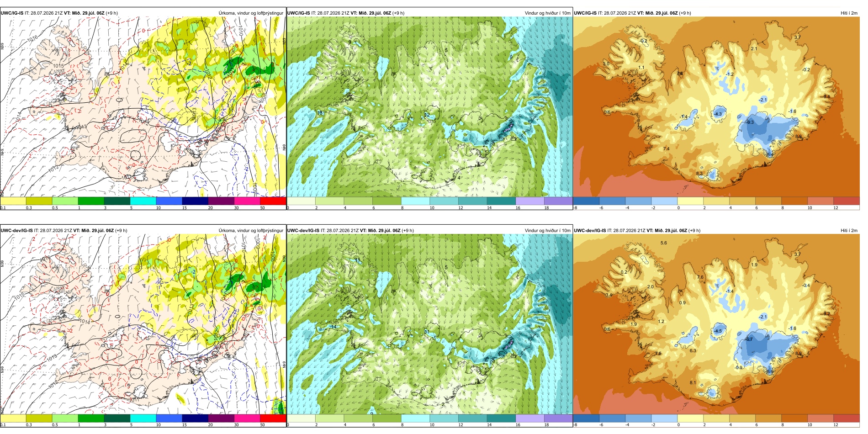Click the '1.1' value on top temperature map
This screenshot has width=868, height=434.
tap(641, 68)
